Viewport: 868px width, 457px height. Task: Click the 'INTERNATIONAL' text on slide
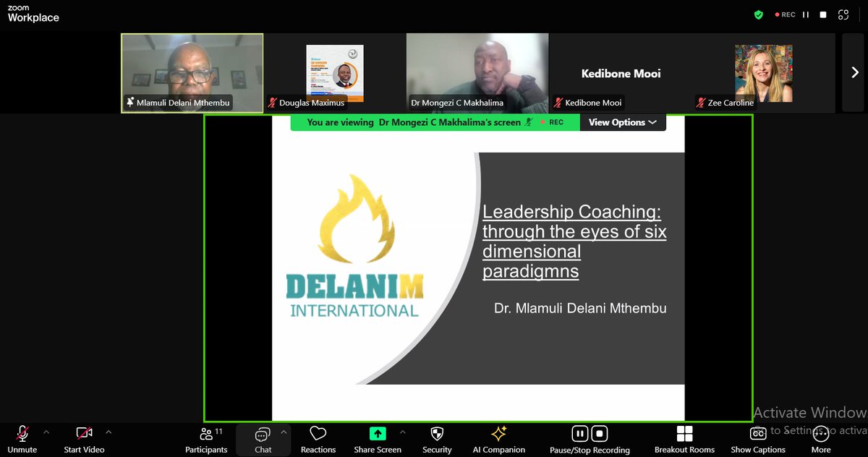(x=354, y=311)
